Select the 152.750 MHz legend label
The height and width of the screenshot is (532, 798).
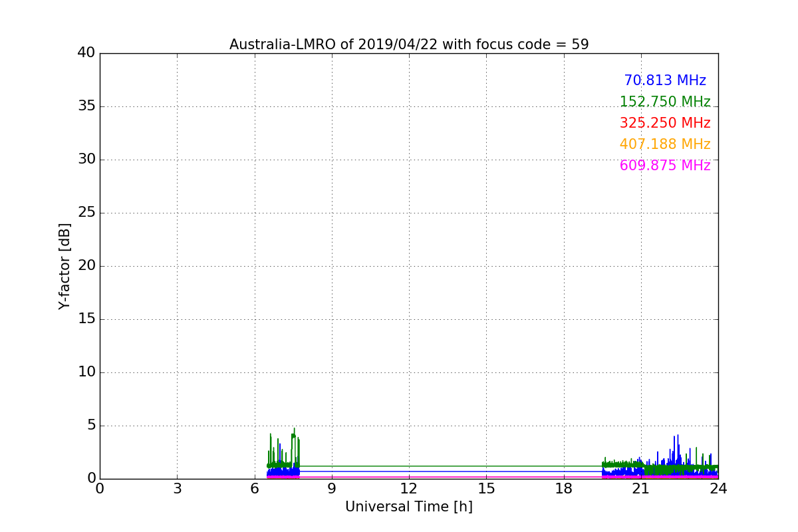[665, 102]
